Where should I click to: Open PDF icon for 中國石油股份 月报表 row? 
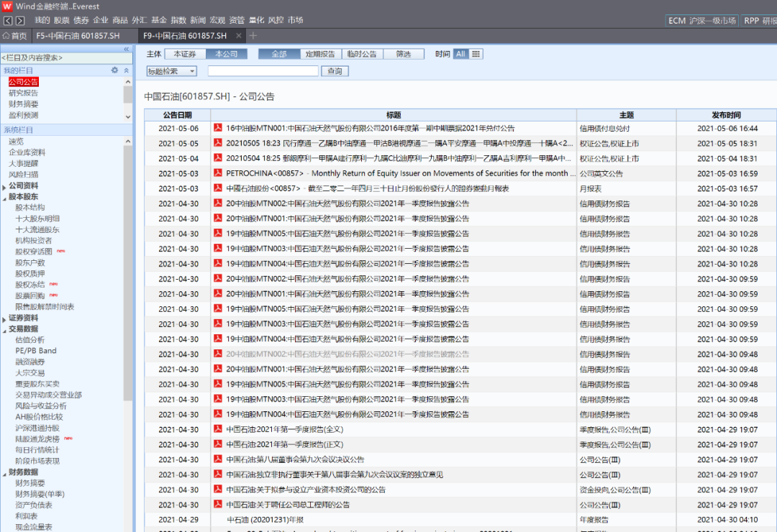pyautogui.click(x=217, y=188)
